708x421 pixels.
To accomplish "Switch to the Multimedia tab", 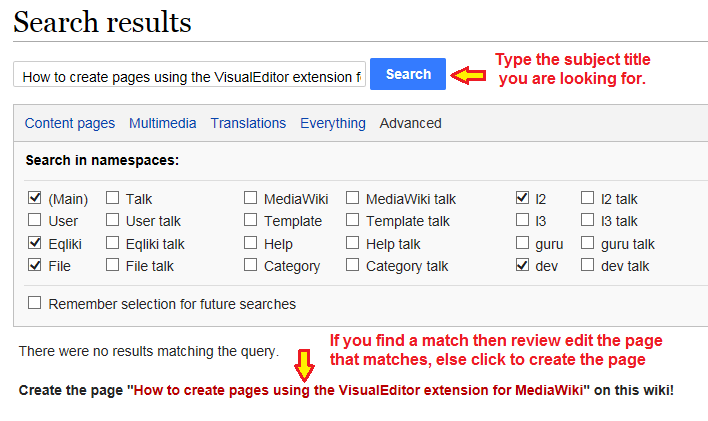I will coord(162,123).
